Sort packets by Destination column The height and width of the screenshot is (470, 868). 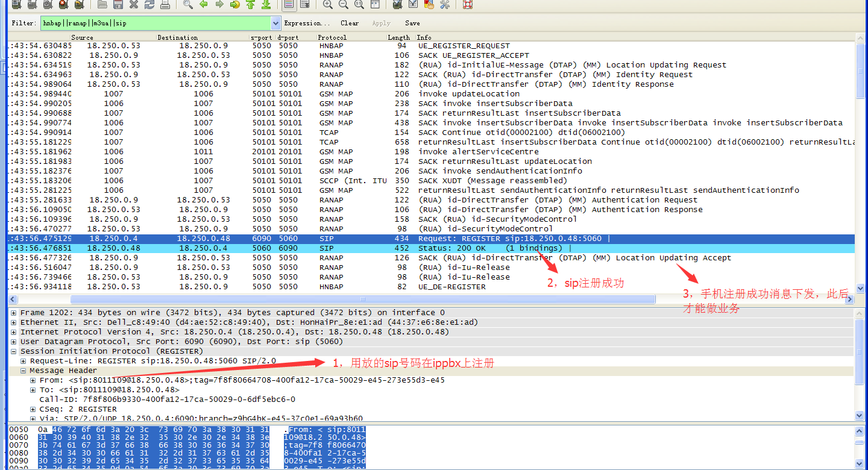pos(203,37)
